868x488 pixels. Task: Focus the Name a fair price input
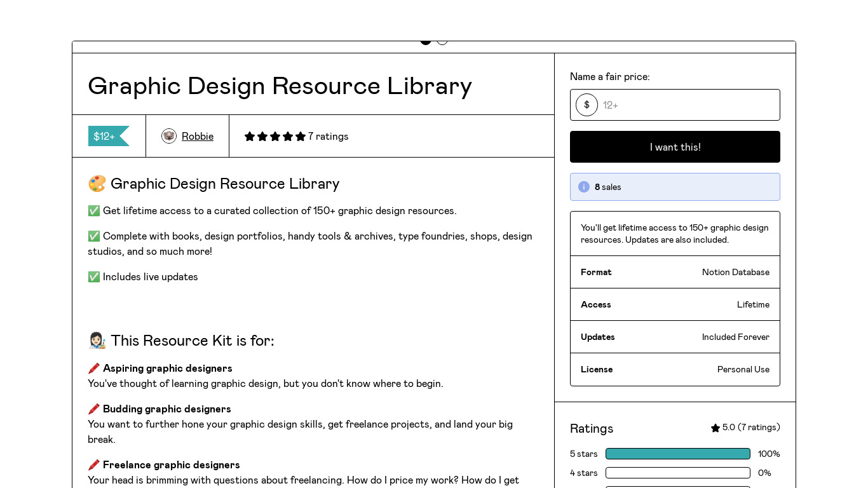[x=686, y=105]
